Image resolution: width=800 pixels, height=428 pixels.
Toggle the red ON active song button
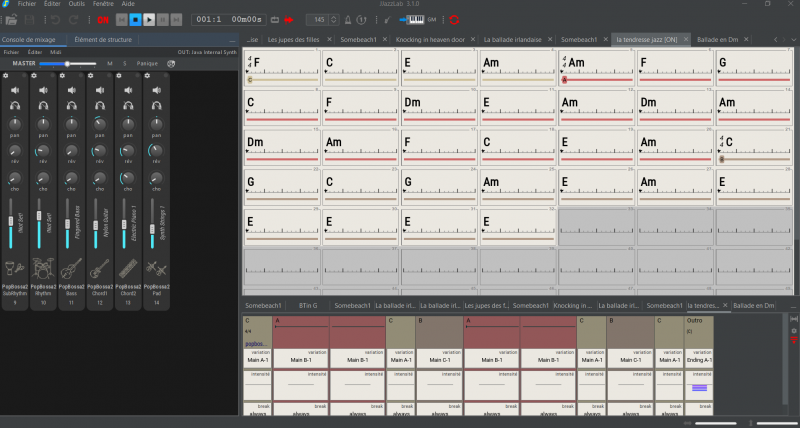[103, 19]
